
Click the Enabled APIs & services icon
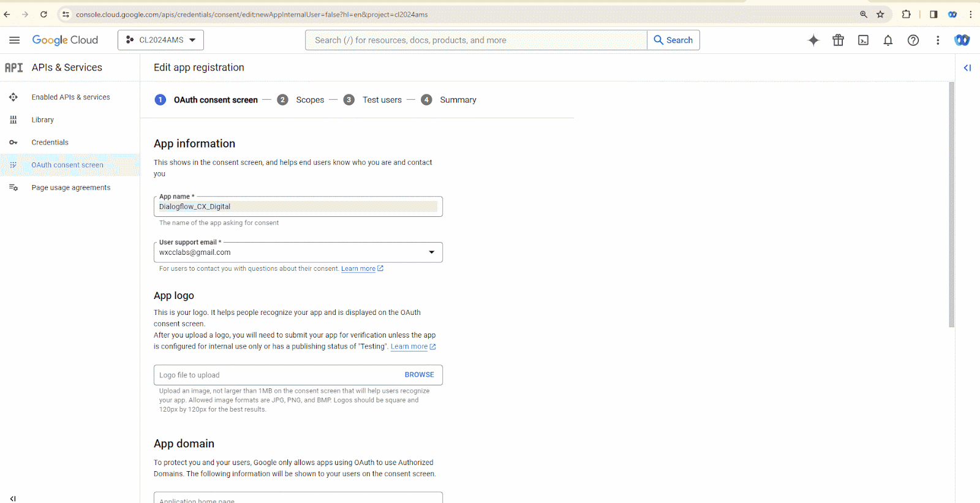13,97
